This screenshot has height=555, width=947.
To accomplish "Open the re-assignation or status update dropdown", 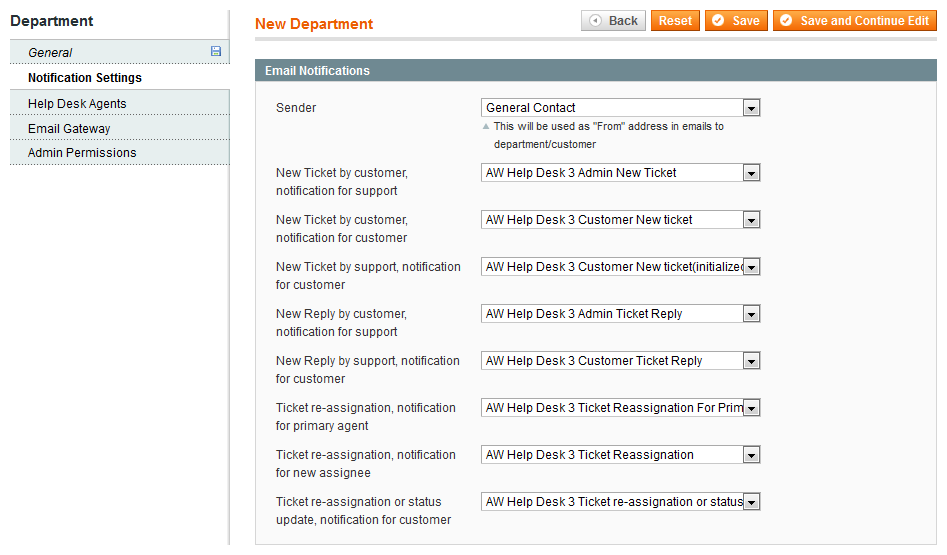I will coord(620,502).
